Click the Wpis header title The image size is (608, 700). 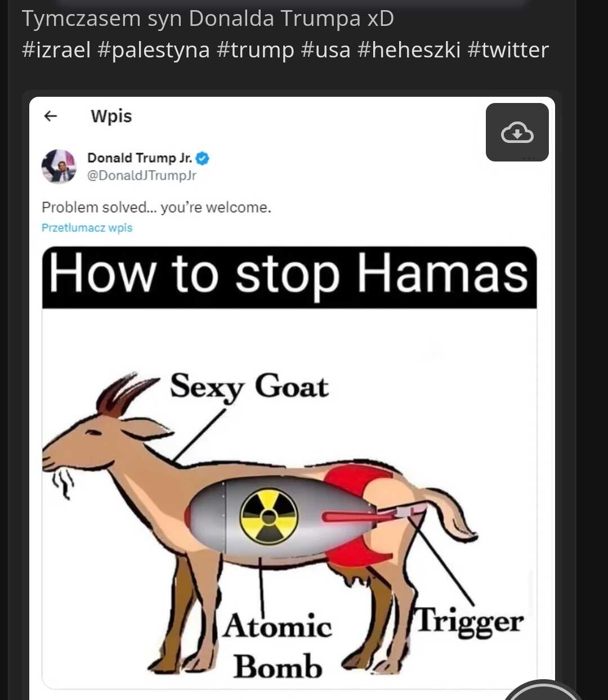coord(111,116)
